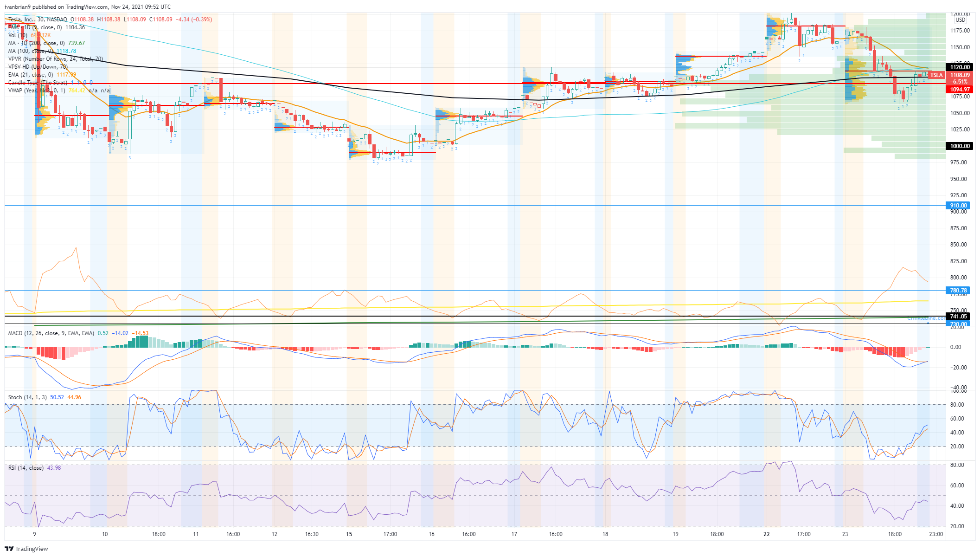The width and height of the screenshot is (980, 557).
Task: Click the blue 780.78 axis label
Action: 958,291
